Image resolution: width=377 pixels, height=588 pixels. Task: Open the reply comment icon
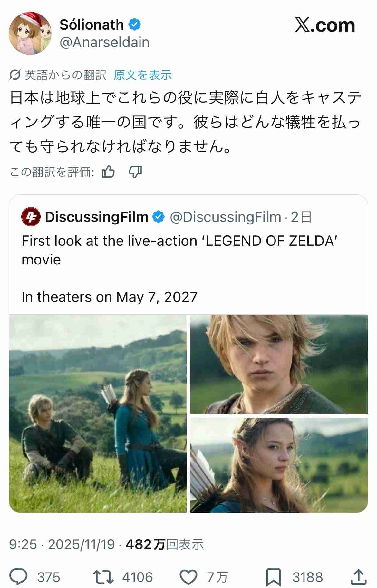18,577
